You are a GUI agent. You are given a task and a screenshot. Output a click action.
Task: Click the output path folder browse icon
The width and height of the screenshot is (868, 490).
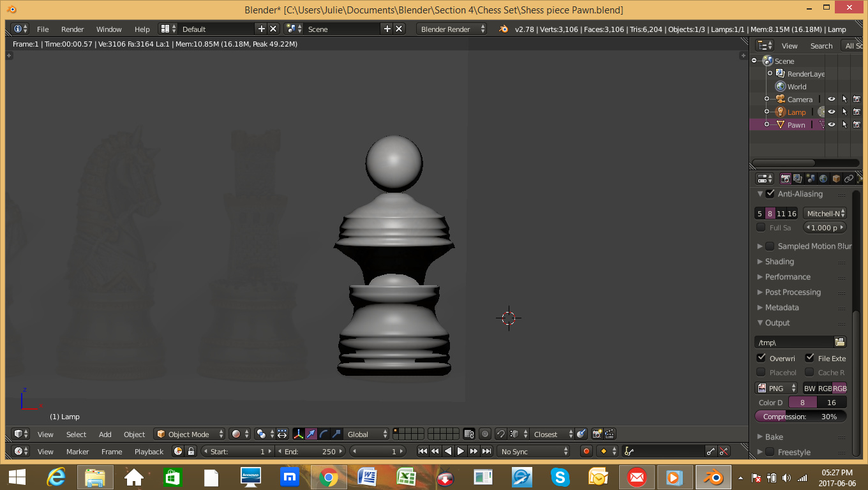pyautogui.click(x=840, y=342)
